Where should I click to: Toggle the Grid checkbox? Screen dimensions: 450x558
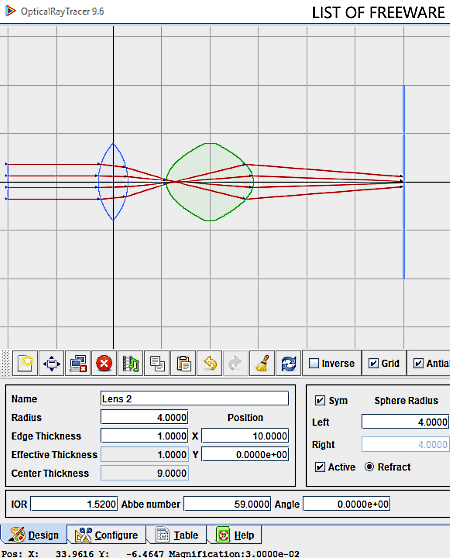pyautogui.click(x=373, y=363)
